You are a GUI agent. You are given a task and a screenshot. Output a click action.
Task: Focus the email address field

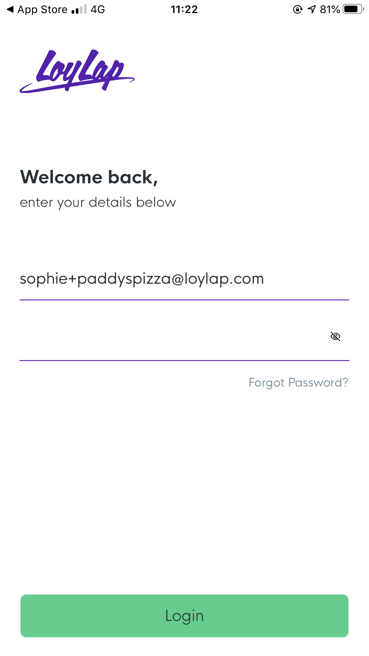pos(184,279)
